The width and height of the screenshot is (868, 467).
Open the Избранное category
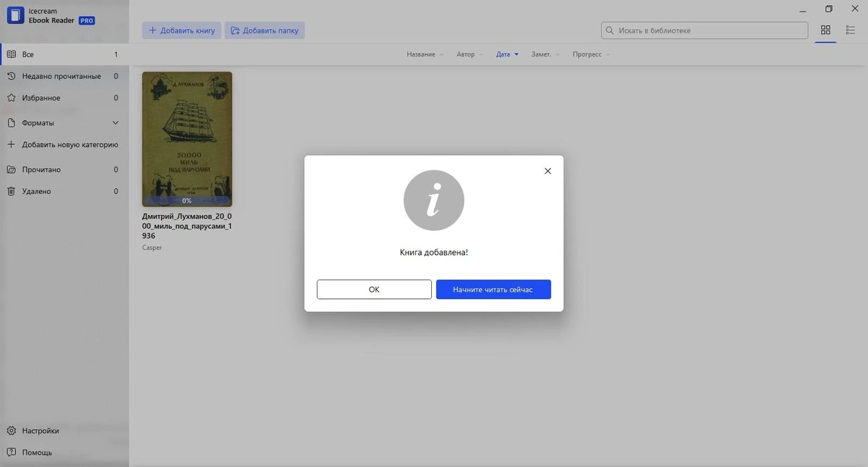coord(64,98)
